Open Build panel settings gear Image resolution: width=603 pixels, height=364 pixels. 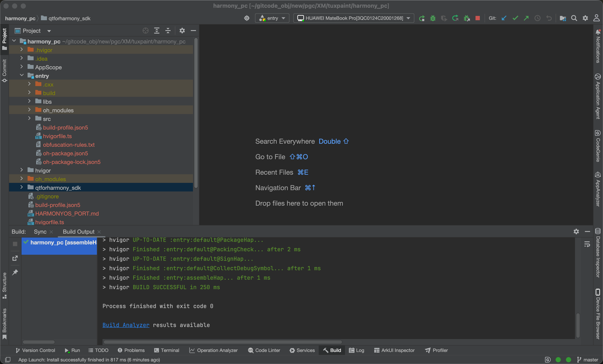tap(576, 231)
